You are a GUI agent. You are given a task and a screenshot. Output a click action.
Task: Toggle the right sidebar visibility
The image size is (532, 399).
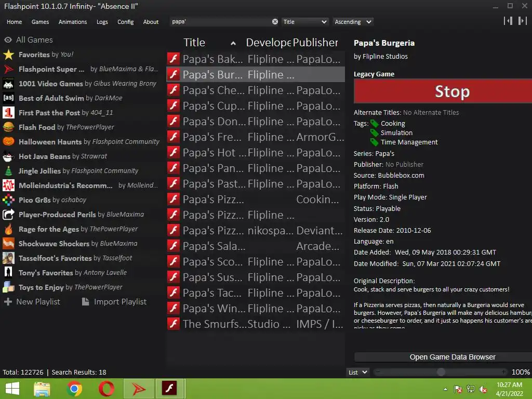(x=523, y=21)
